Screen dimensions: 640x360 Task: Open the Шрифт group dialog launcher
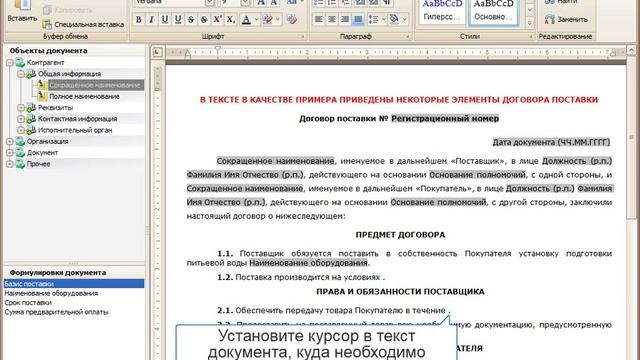[303, 36]
